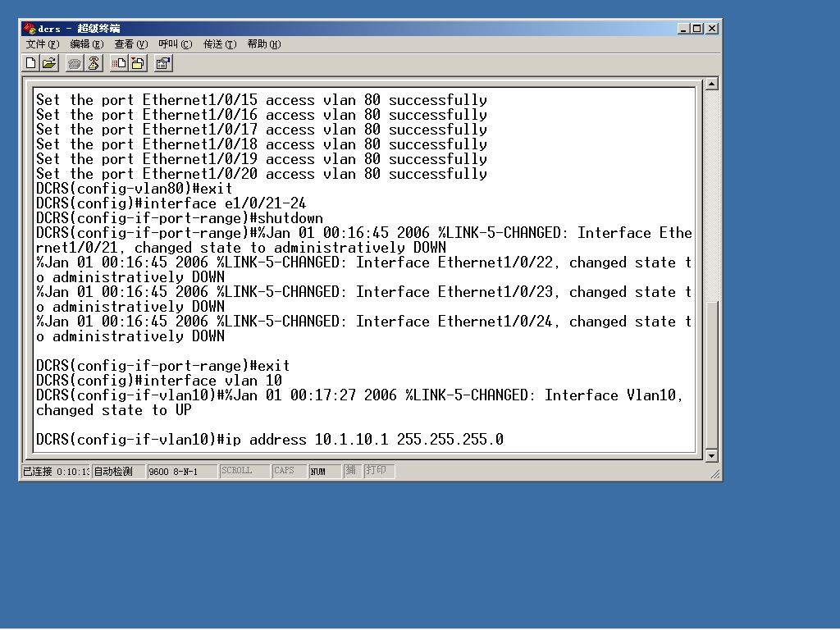Click the 自动检测 status bar entry
Viewport: 840px width, 630px height.
118,472
